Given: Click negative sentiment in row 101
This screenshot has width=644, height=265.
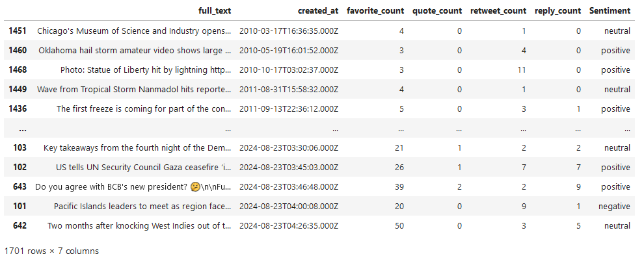Looking at the screenshot, I should pyautogui.click(x=614, y=207).
